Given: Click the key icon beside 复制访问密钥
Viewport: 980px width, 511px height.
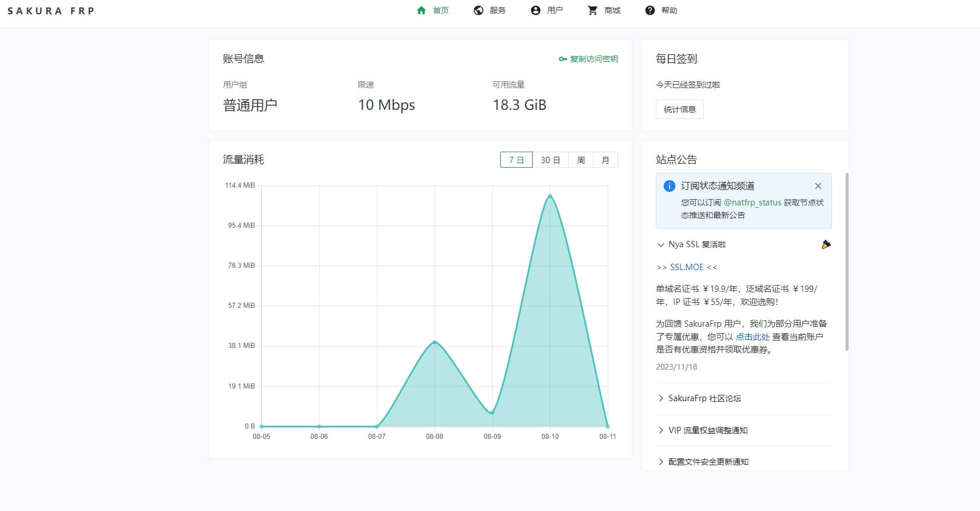Looking at the screenshot, I should coord(563,59).
